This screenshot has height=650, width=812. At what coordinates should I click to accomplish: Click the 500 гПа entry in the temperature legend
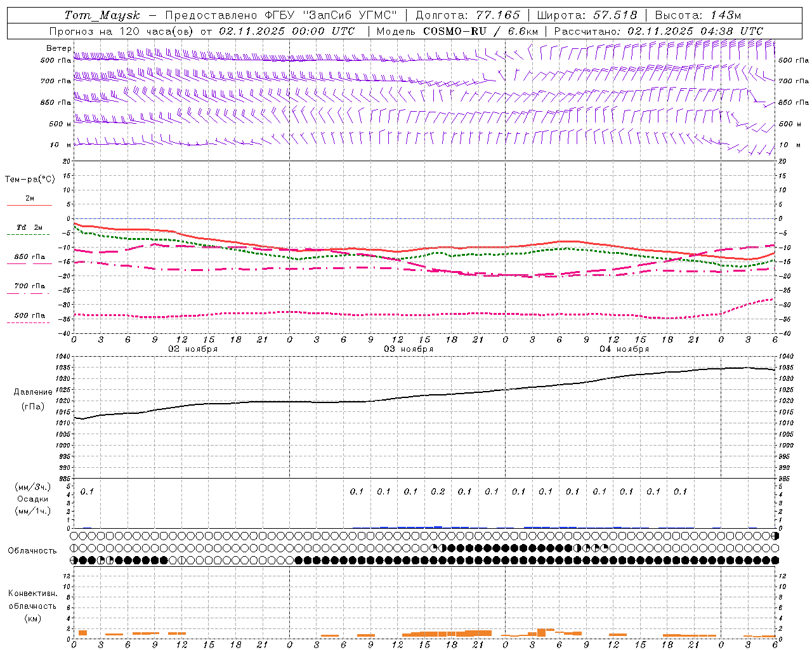pos(30,315)
